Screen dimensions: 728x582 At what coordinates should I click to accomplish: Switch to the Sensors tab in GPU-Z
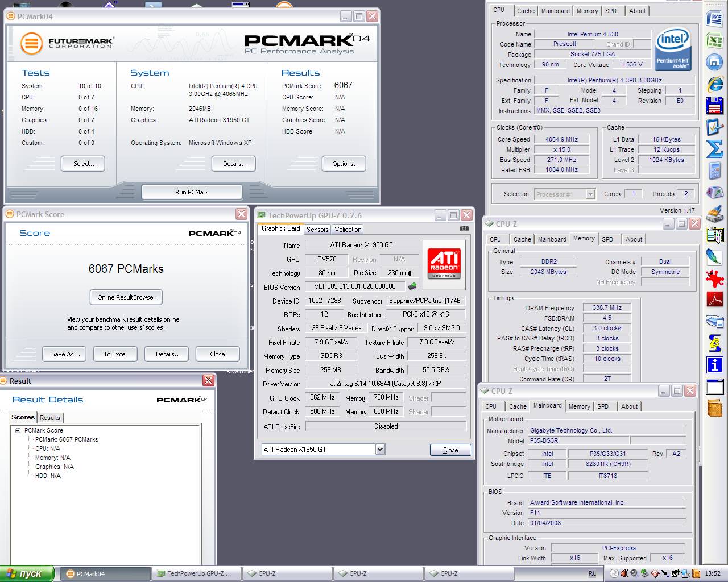tap(317, 229)
